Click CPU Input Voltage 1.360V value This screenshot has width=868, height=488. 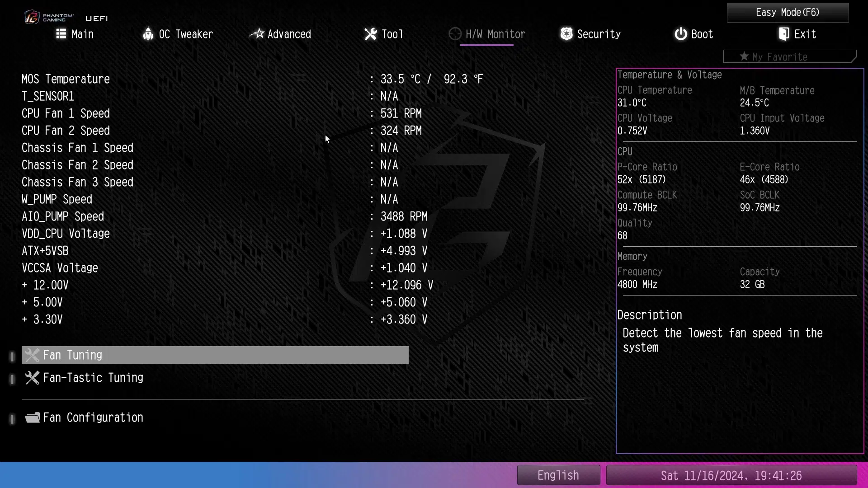pyautogui.click(x=755, y=131)
